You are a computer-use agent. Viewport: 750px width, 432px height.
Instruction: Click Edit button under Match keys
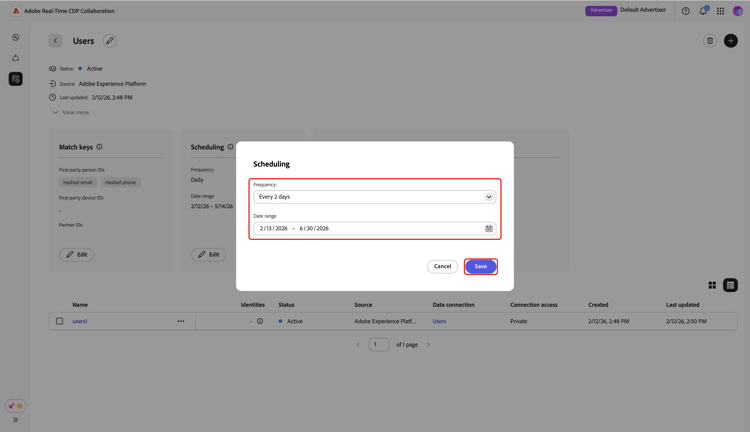(77, 255)
